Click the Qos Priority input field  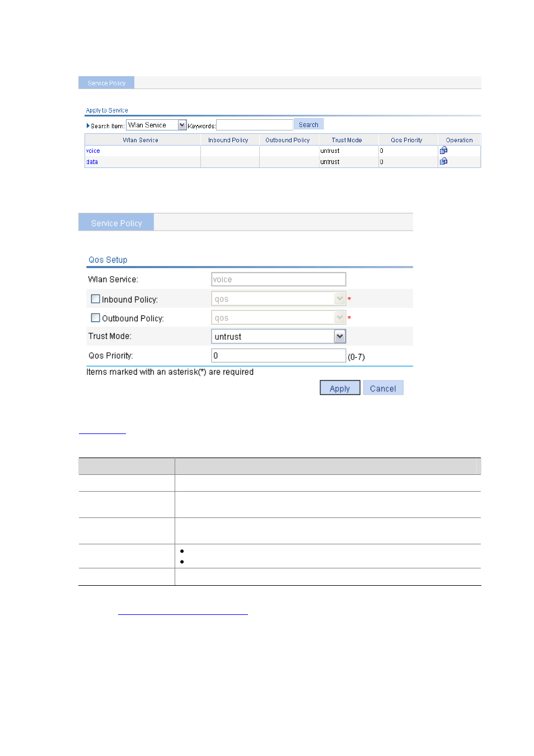tap(279, 356)
